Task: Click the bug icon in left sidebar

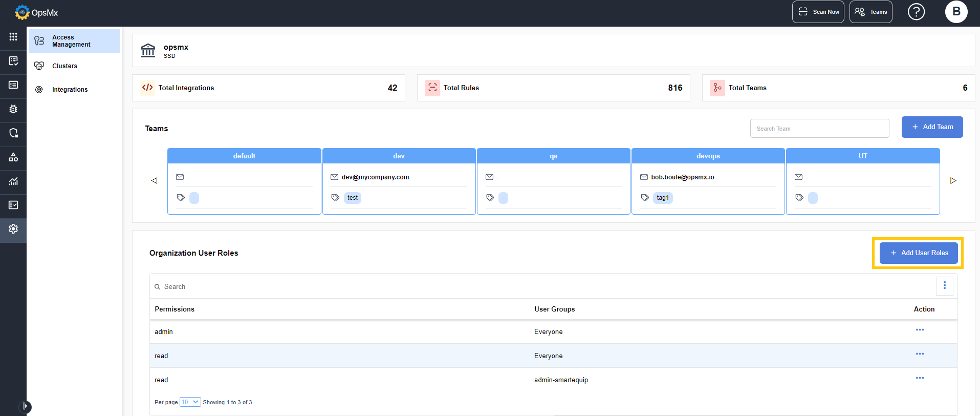Action: coord(13,109)
